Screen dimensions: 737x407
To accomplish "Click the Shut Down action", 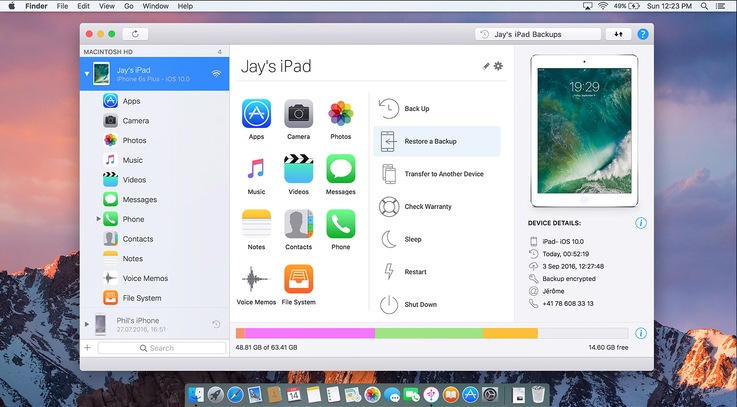I will (x=437, y=305).
